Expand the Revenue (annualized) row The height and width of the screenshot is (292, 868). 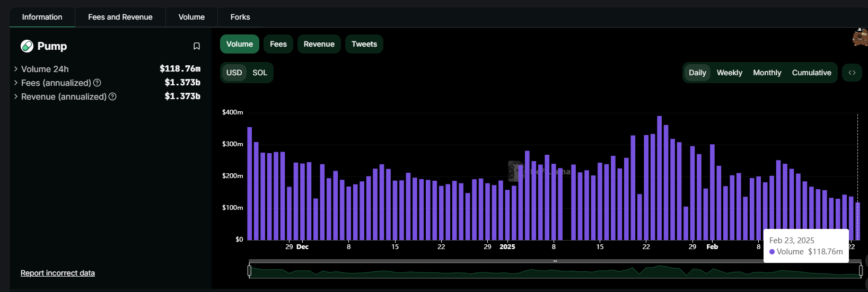16,96
